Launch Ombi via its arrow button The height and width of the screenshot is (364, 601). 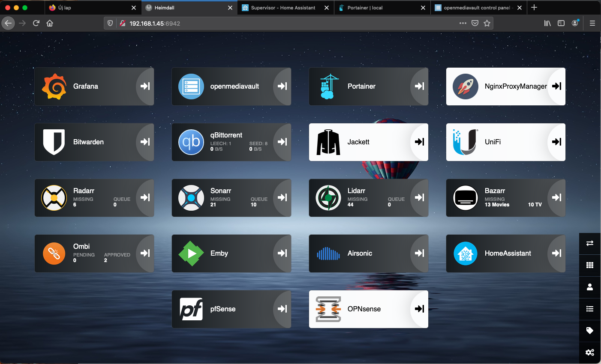click(x=145, y=253)
